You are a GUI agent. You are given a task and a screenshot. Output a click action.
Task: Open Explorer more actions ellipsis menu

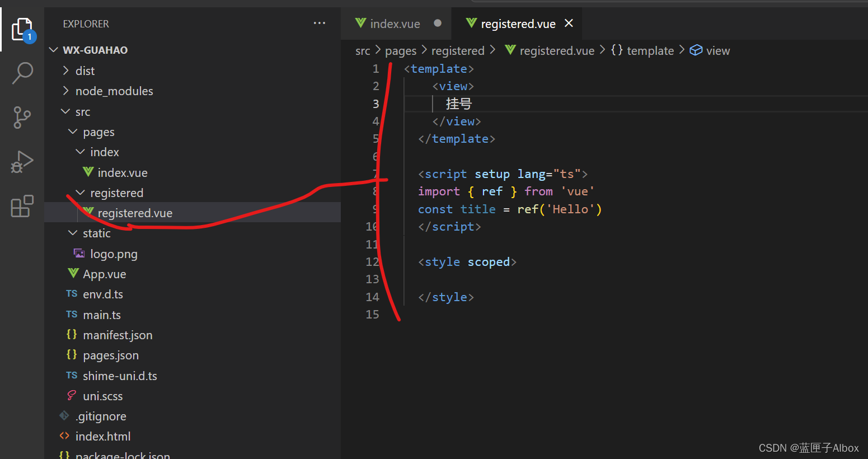[320, 24]
